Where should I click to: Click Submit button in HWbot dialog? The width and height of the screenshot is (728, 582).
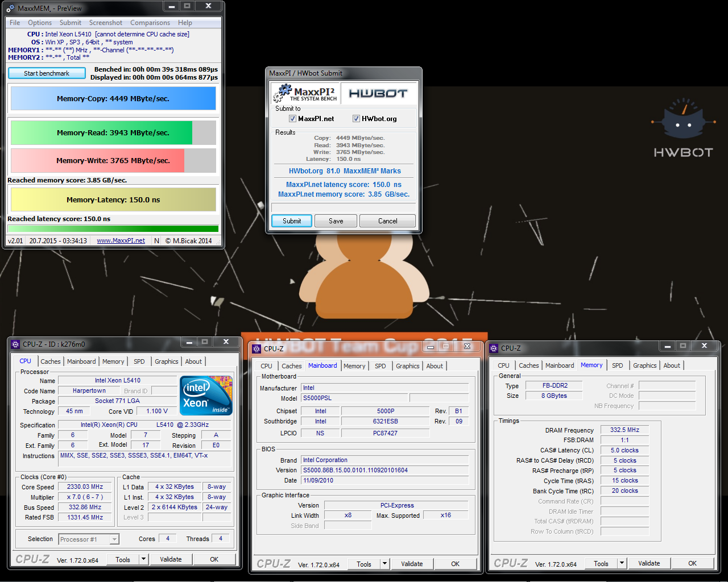pos(292,221)
